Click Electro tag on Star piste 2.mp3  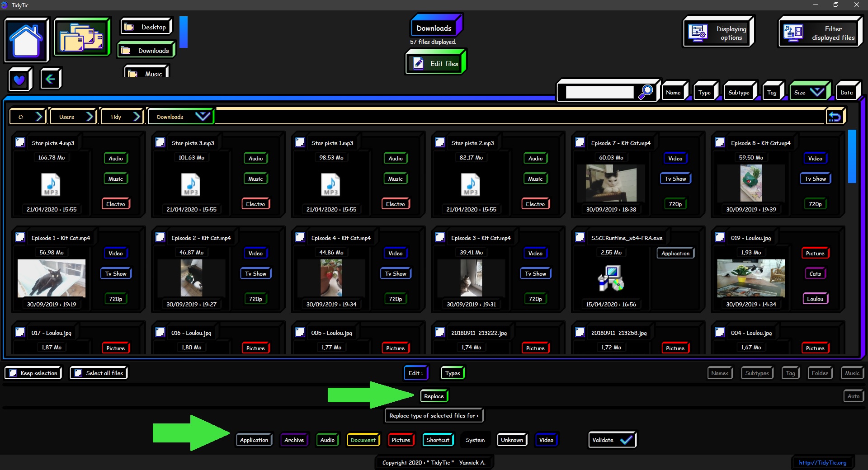pos(535,204)
